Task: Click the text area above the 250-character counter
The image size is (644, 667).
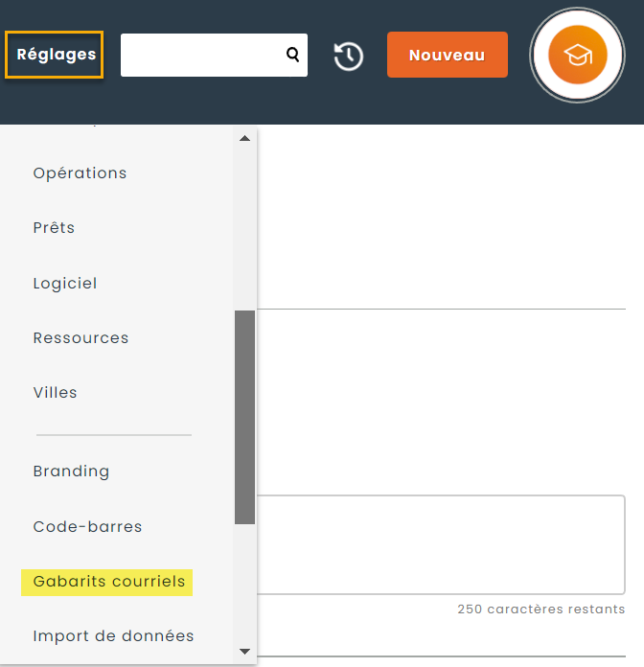Action: (x=441, y=544)
